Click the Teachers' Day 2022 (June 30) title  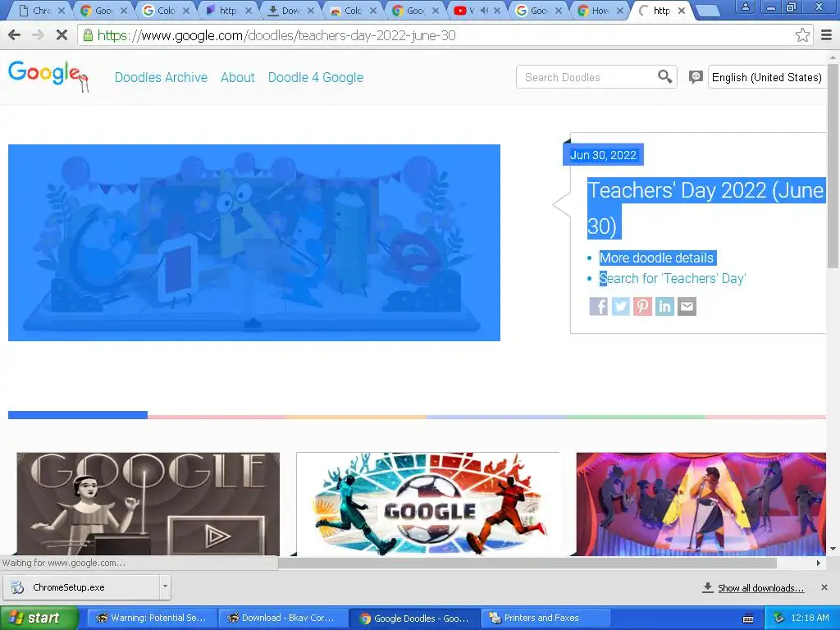tap(706, 208)
